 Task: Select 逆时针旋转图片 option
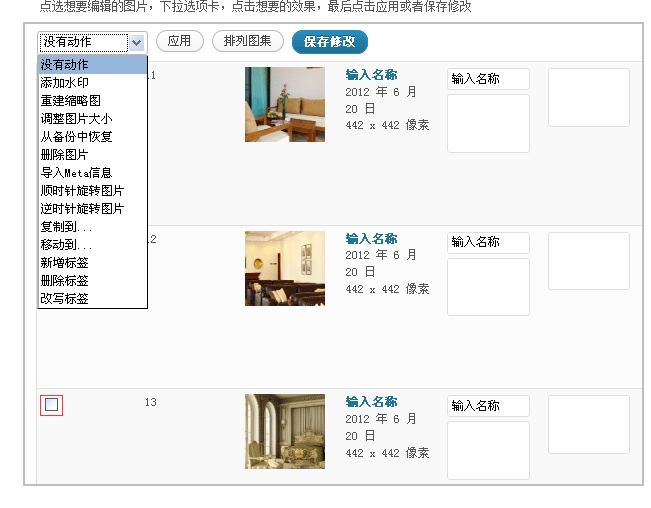coord(82,209)
